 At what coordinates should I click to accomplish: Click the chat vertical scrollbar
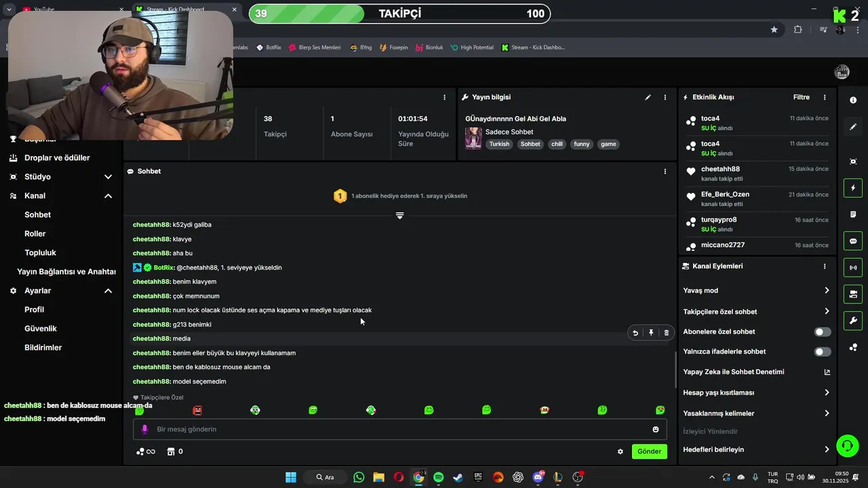pyautogui.click(x=675, y=369)
